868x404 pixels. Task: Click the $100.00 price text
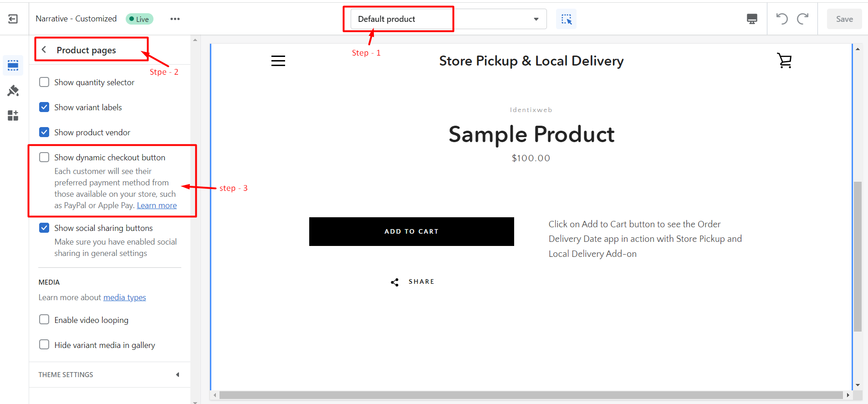(x=531, y=158)
